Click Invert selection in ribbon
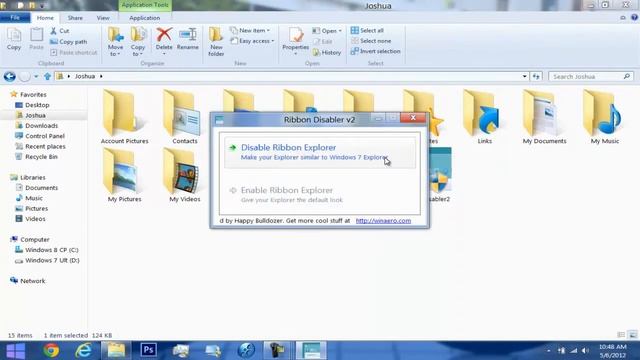Viewport: 640px width, 360px height. click(x=376, y=51)
